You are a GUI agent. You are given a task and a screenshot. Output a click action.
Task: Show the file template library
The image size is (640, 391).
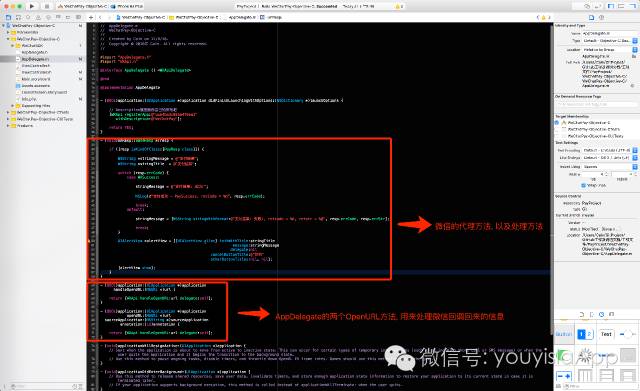coord(582,314)
